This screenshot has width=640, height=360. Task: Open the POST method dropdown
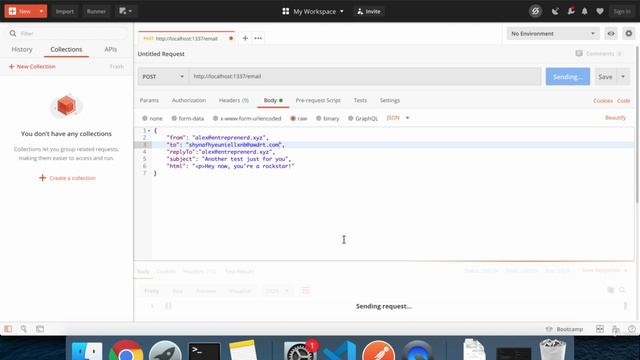pos(163,76)
